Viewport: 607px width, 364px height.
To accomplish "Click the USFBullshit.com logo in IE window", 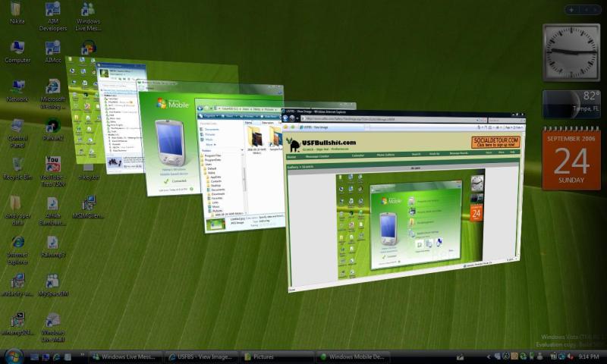I will pyautogui.click(x=321, y=145).
